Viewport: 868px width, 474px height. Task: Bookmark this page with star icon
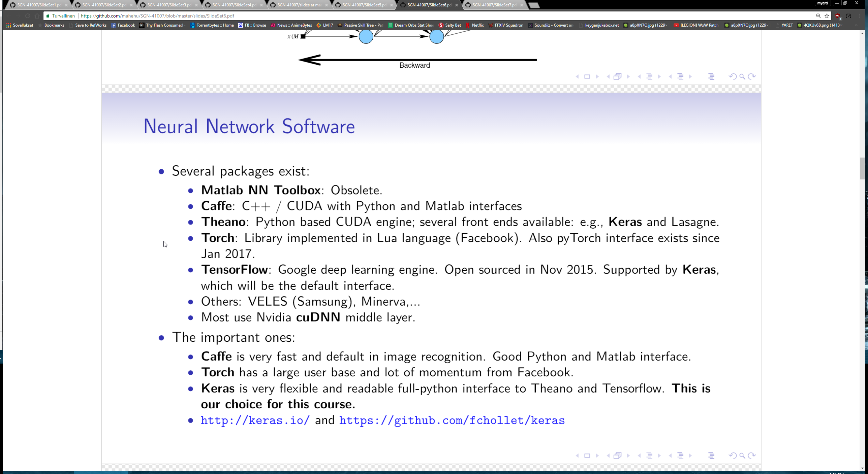[827, 16]
